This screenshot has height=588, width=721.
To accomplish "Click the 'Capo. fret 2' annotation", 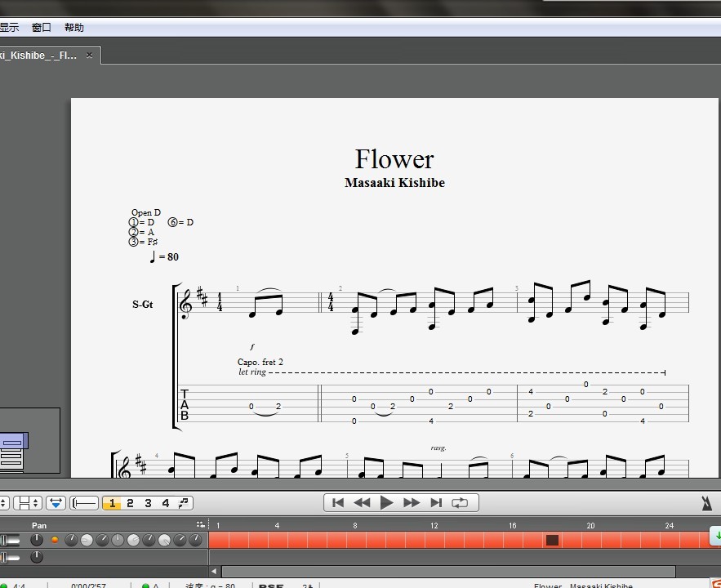I will click(260, 362).
